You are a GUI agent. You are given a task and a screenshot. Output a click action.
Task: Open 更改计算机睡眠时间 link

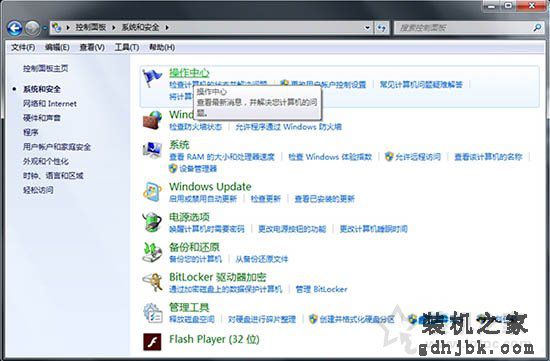coord(374,229)
